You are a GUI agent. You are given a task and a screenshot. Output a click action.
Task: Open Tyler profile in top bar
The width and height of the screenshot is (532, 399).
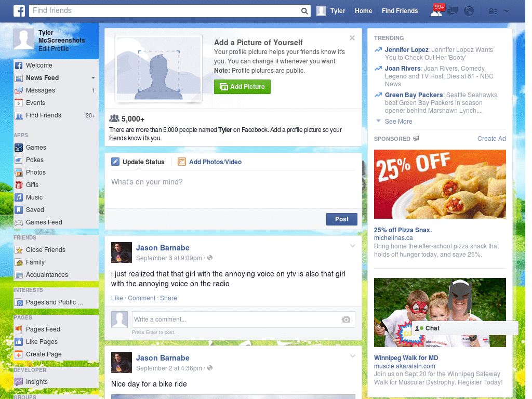click(x=331, y=11)
